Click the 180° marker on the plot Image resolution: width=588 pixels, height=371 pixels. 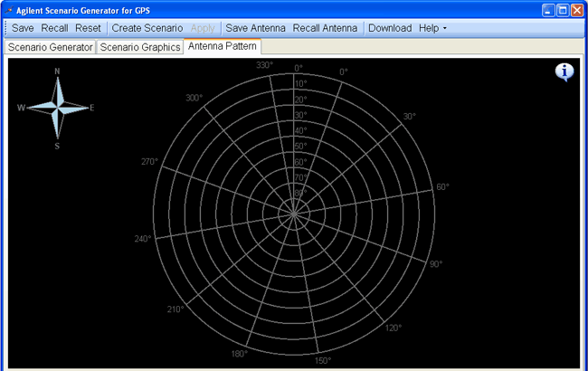click(239, 354)
